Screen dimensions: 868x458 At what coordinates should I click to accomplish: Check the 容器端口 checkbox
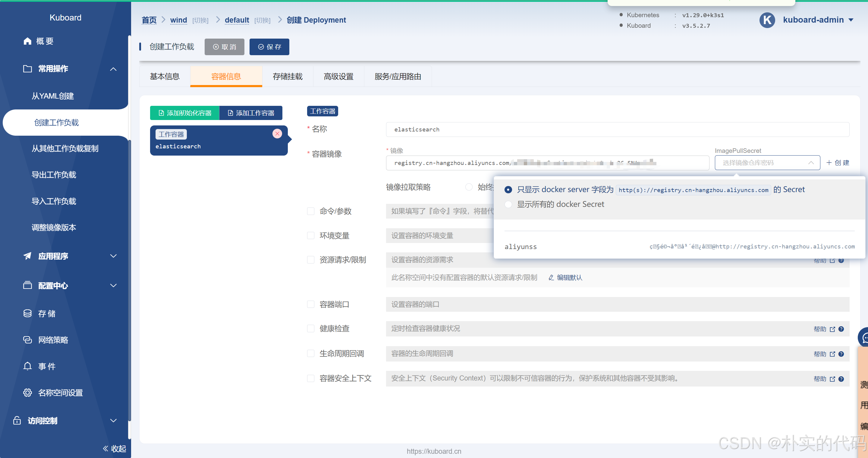point(311,304)
